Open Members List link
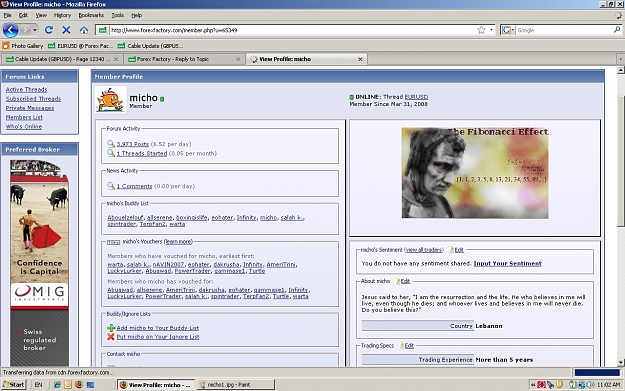625x391 pixels. tap(24, 117)
